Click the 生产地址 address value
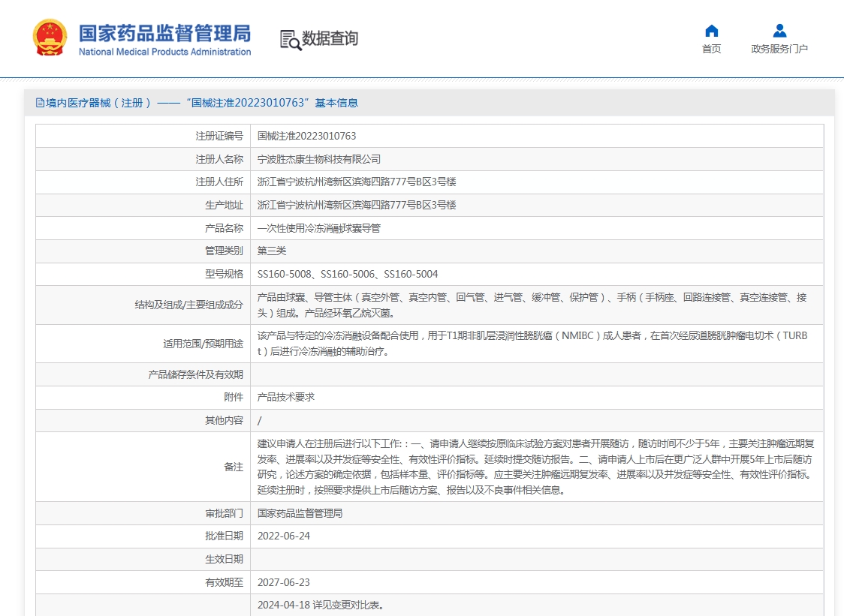The image size is (844, 616). click(357, 205)
